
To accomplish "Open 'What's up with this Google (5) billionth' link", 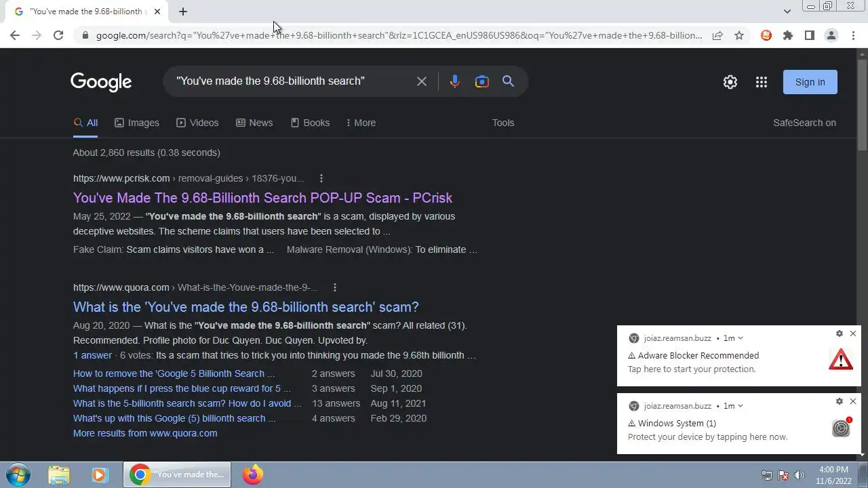I will [x=174, y=418].
